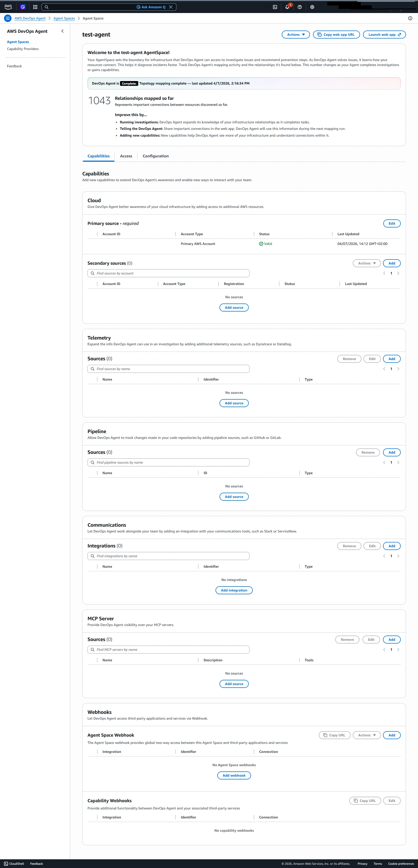Open the test-agent Actions dropdown
The width and height of the screenshot is (418, 868).
[x=295, y=34]
